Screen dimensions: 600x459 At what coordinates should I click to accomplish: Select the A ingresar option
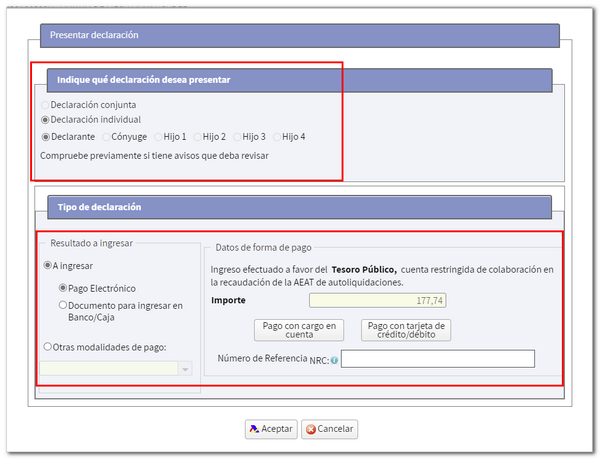[47, 266]
